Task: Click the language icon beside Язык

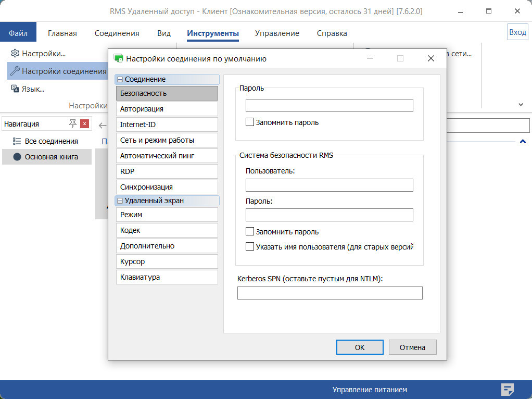Action: point(15,89)
